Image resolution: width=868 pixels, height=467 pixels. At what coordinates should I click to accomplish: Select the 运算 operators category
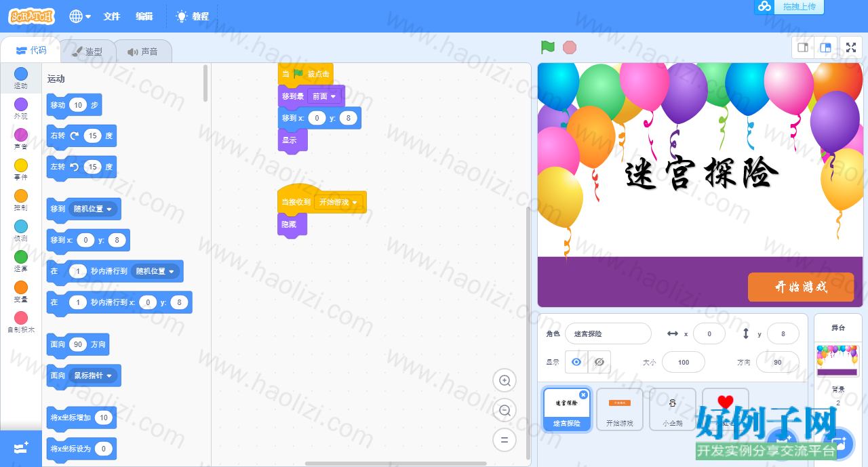pyautogui.click(x=21, y=262)
